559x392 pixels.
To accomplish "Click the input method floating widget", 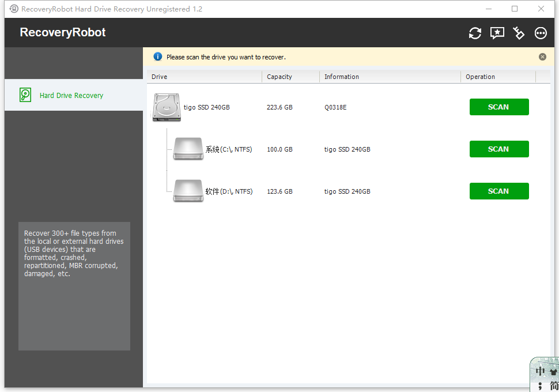I will pos(545,374).
